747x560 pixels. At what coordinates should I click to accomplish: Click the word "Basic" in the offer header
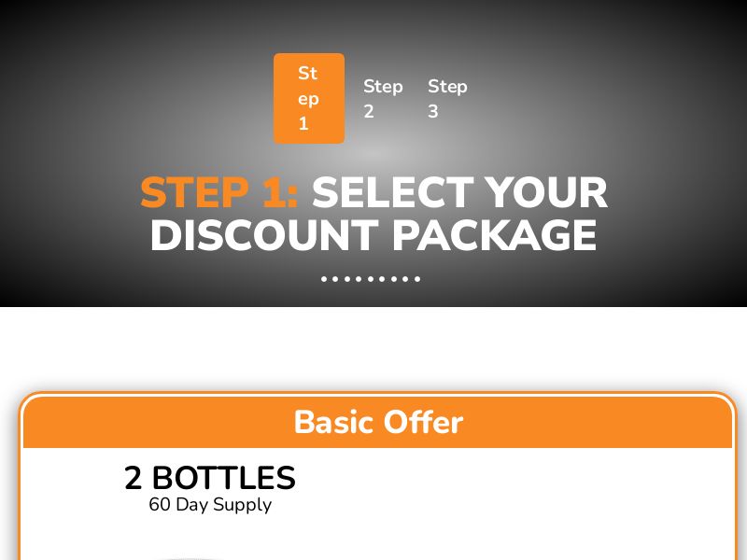click(333, 422)
